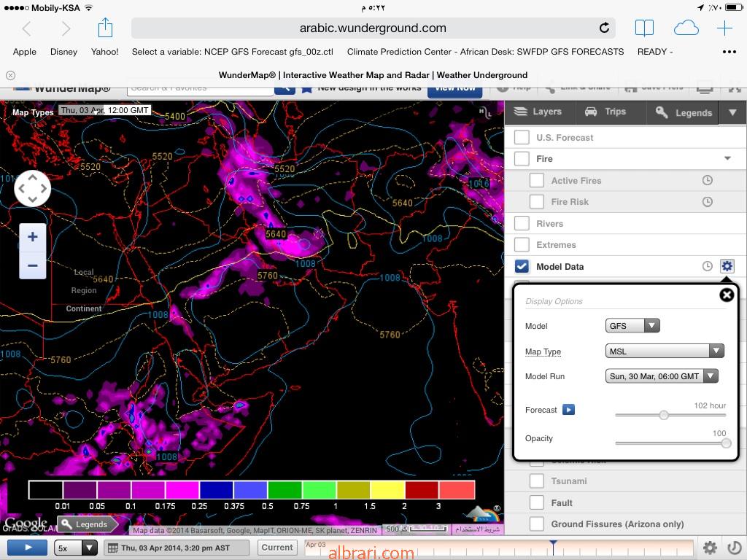Image resolution: width=747 pixels, height=560 pixels.
Task: Open the timeline settings gear icon
Action: tap(710, 548)
